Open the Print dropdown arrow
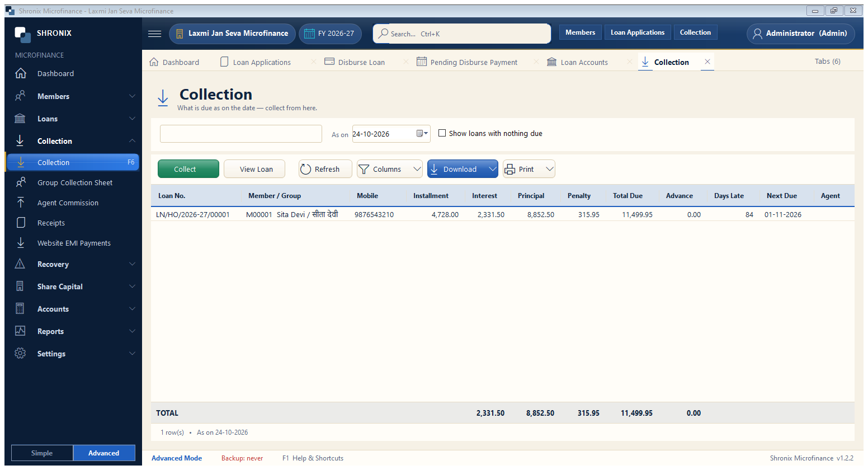The height and width of the screenshot is (470, 868). point(549,169)
